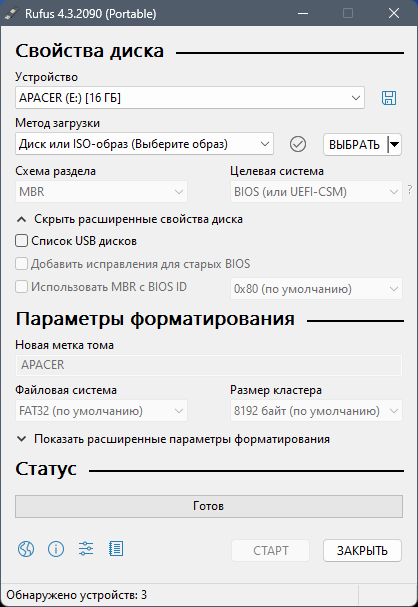The height and width of the screenshot is (607, 418).
Task: Expand Показать расширенные параметры форматирования
Action: click(x=173, y=439)
